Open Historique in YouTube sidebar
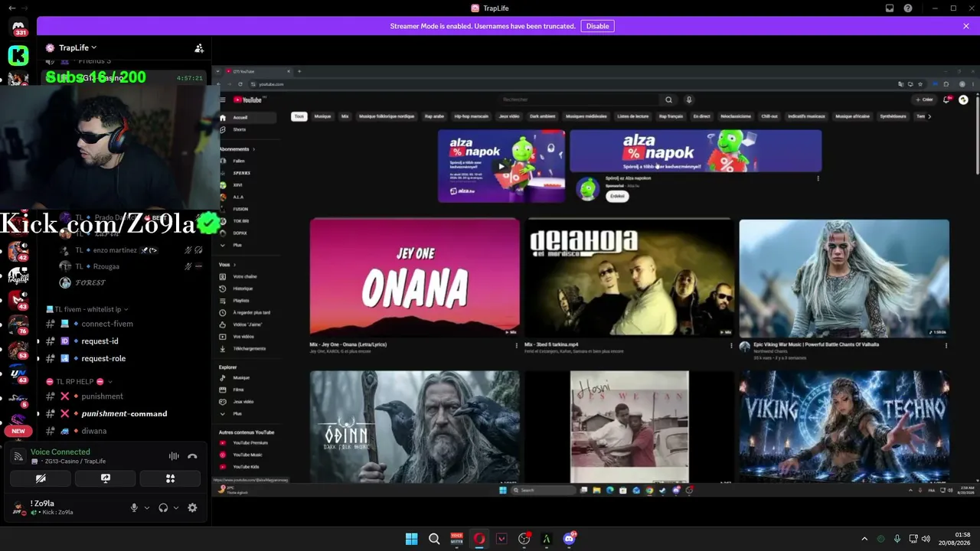 pyautogui.click(x=243, y=289)
